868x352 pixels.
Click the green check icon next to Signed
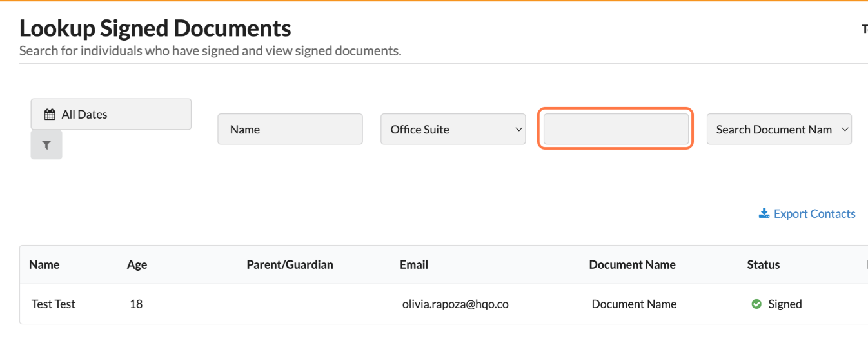pos(756,304)
